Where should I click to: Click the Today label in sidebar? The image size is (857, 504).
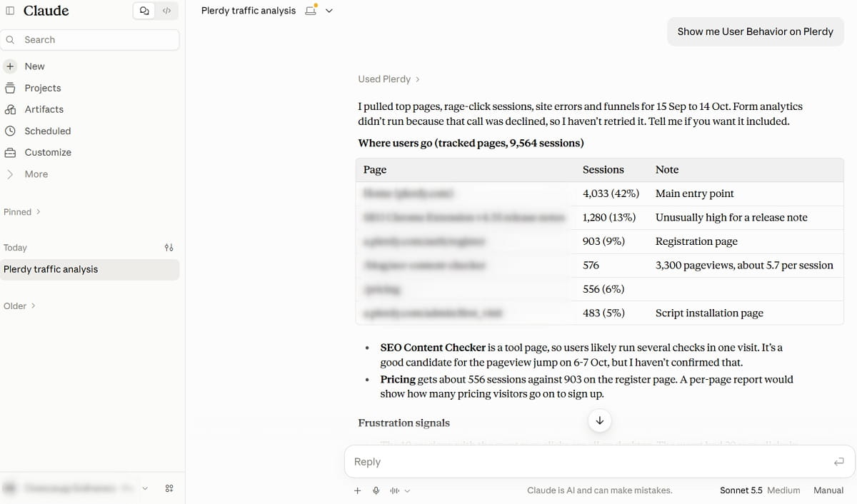[15, 248]
